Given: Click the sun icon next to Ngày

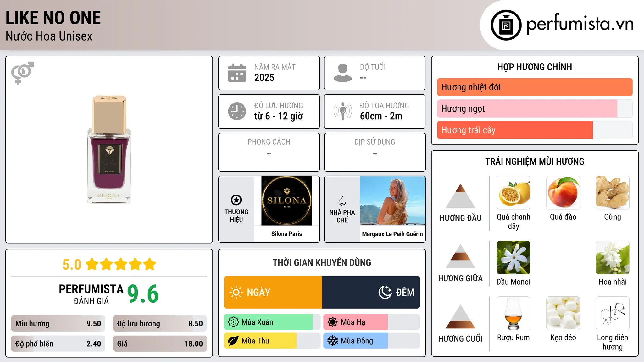Looking at the screenshot, I should tap(236, 292).
